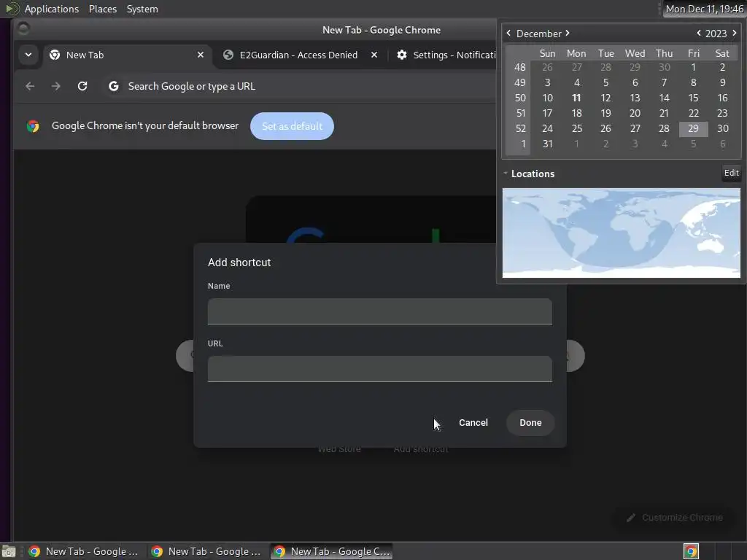Screen dimensions: 747x560
Task: Click the Name input field
Action: pos(379,311)
